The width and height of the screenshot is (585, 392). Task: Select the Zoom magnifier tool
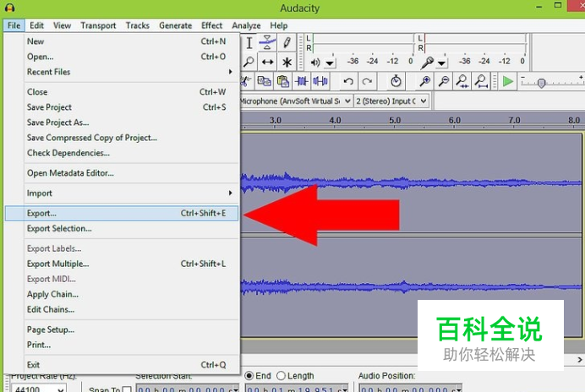(249, 62)
